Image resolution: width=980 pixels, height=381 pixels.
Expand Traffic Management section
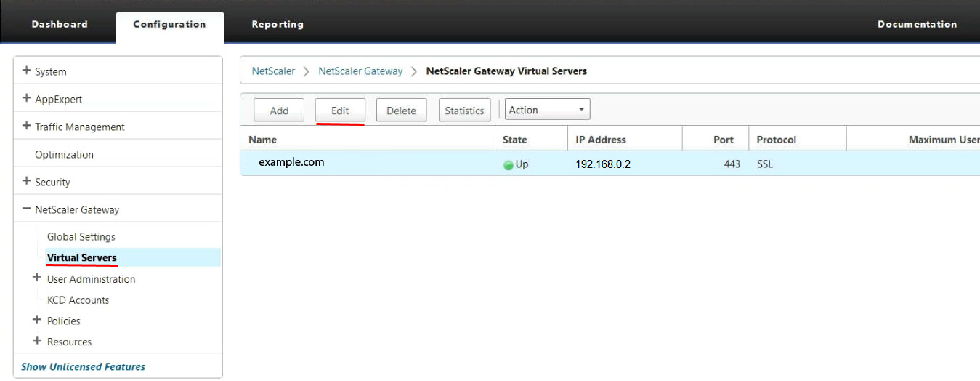(x=27, y=127)
